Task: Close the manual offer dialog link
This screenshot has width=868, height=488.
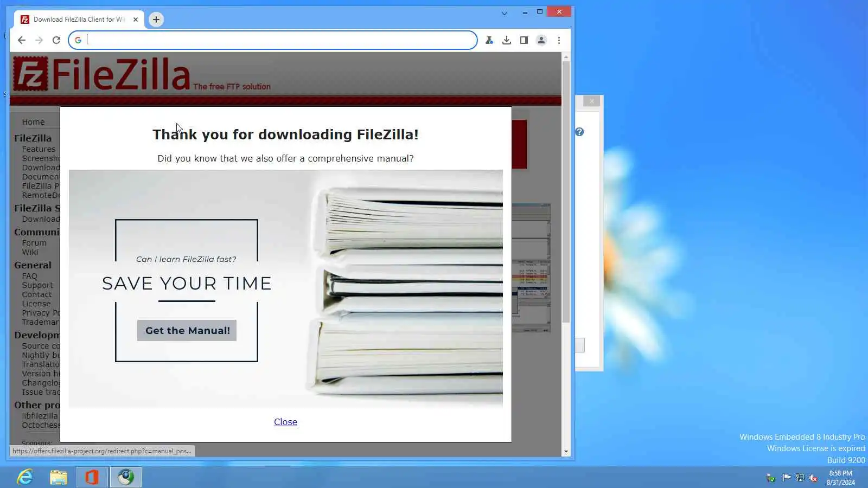Action: pos(285,422)
